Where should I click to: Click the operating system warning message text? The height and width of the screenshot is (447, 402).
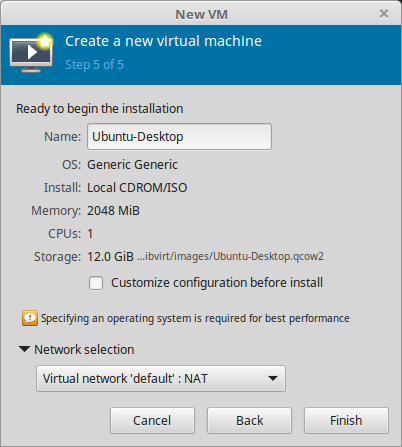pos(195,318)
